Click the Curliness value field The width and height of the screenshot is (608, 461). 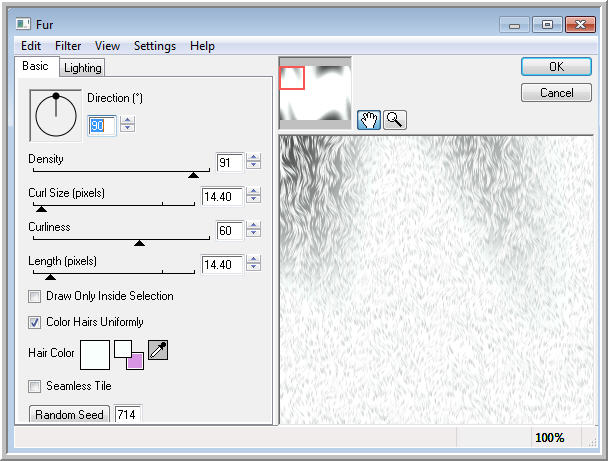coord(230,231)
